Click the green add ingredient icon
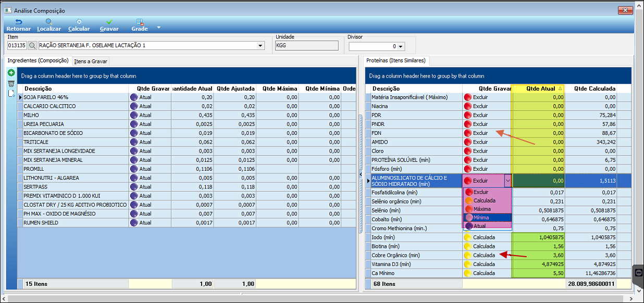The width and height of the screenshot is (644, 303). [x=11, y=73]
